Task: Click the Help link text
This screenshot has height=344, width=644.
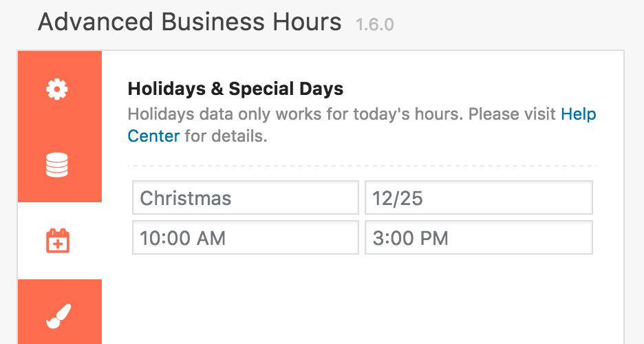Action: 578,114
